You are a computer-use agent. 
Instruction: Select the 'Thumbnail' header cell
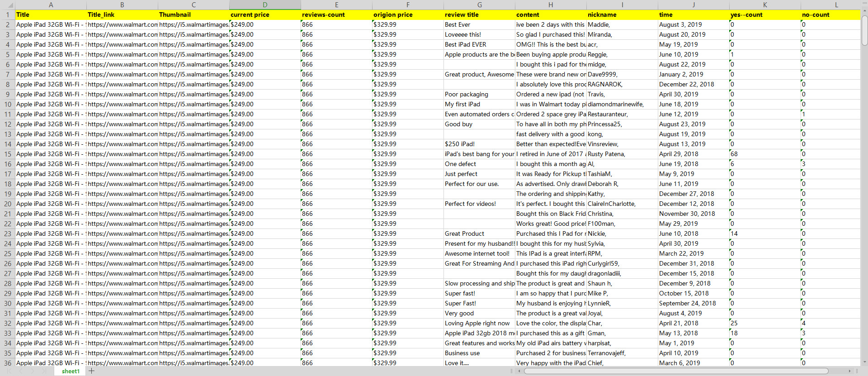click(193, 15)
